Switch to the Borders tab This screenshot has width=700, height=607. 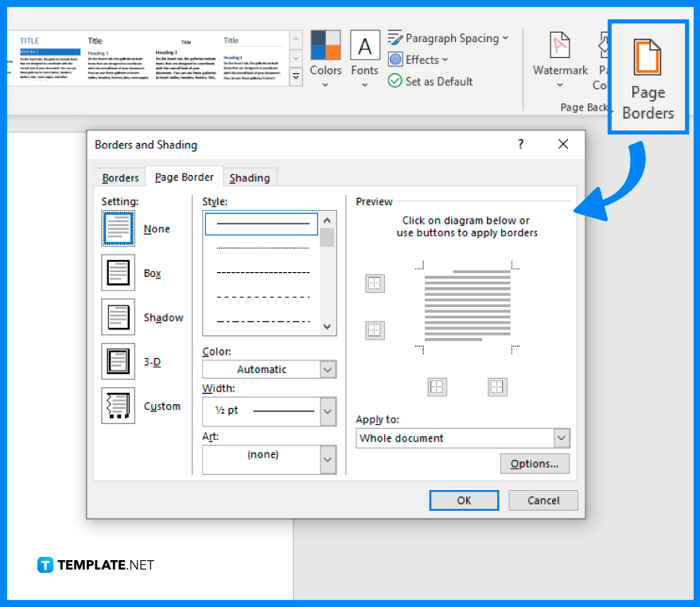(x=119, y=177)
